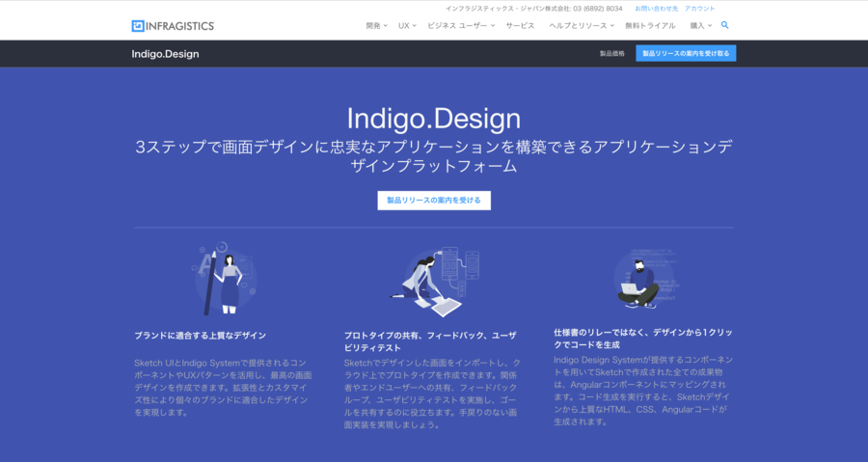Click heading ブランドに適合する上質なデザイン
The width and height of the screenshot is (868, 462).
tap(200, 336)
